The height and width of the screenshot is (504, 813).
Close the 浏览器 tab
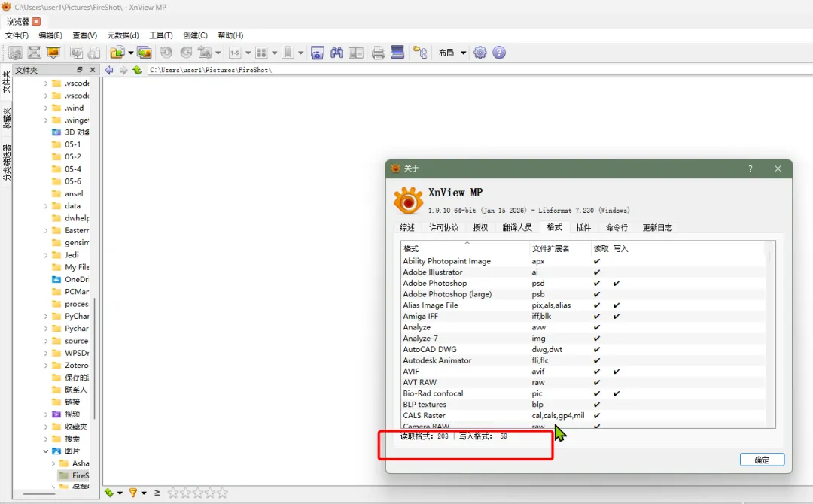tap(36, 21)
